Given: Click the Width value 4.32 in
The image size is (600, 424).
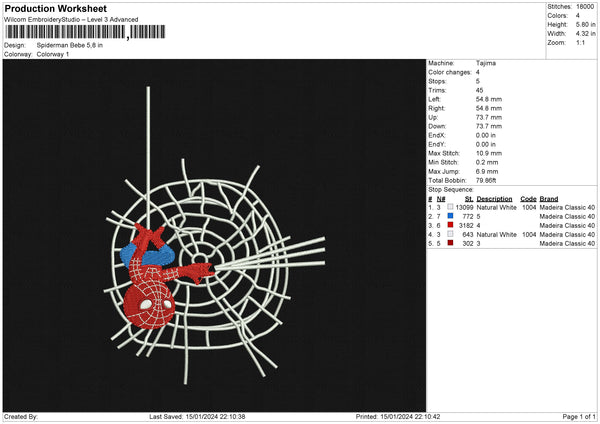Looking at the screenshot, I should click(x=585, y=34).
